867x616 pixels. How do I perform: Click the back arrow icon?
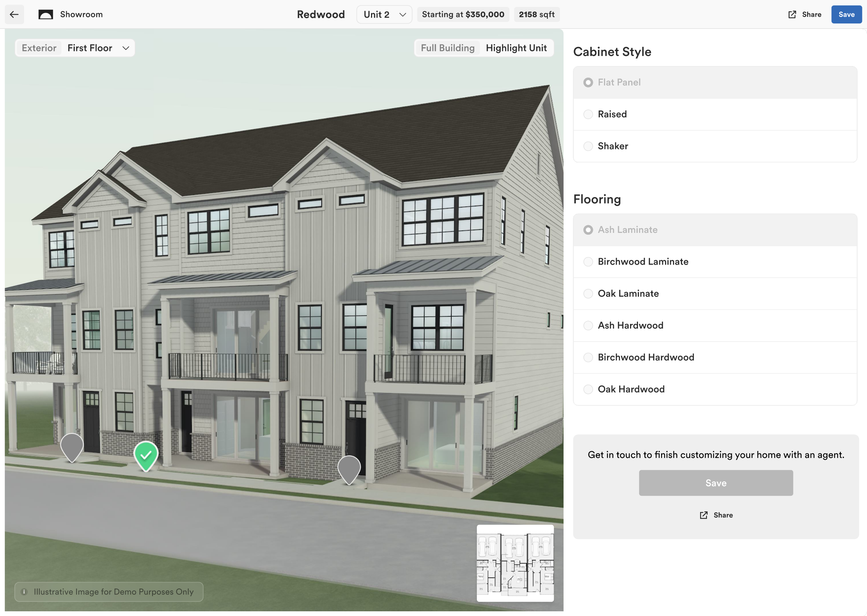coord(14,14)
